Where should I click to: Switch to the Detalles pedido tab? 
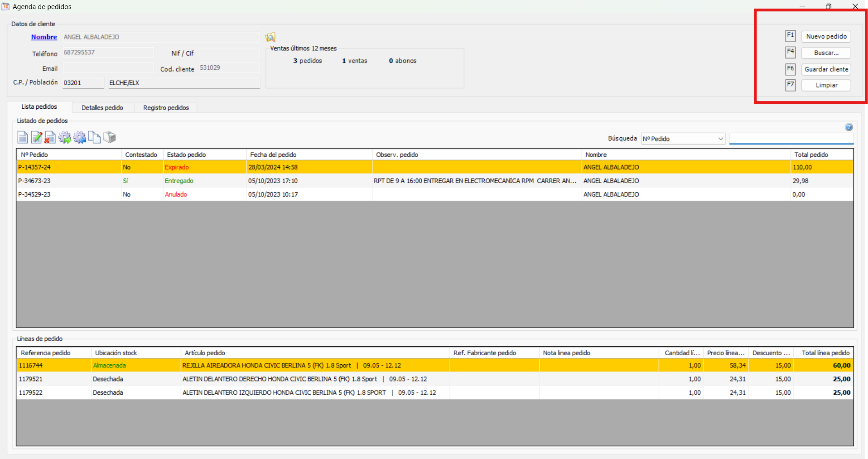(102, 108)
